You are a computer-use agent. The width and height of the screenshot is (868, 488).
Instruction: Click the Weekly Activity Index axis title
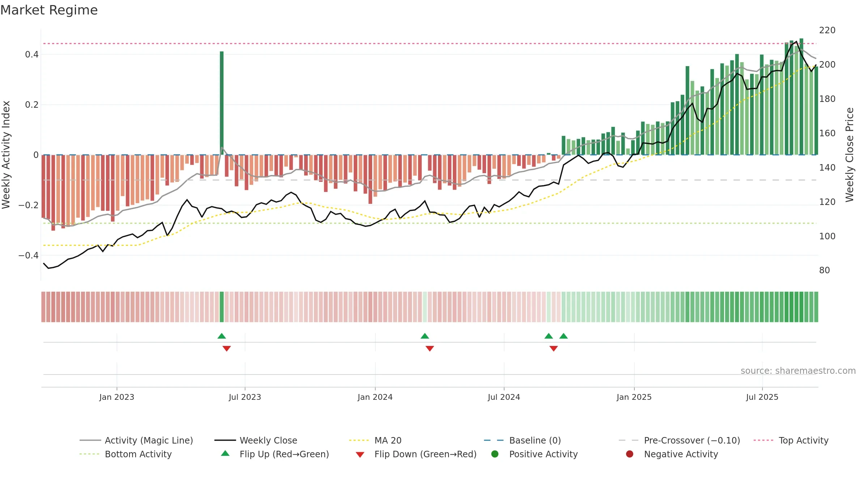[6, 155]
